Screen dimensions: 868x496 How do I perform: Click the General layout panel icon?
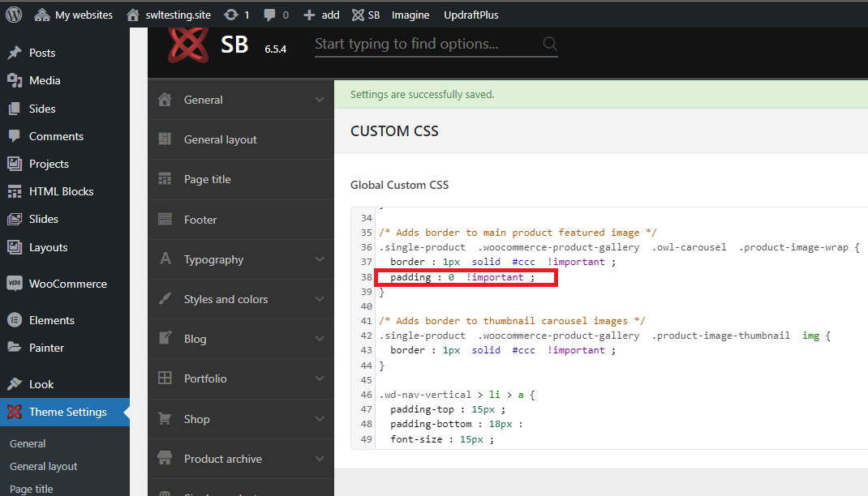pyautogui.click(x=165, y=139)
